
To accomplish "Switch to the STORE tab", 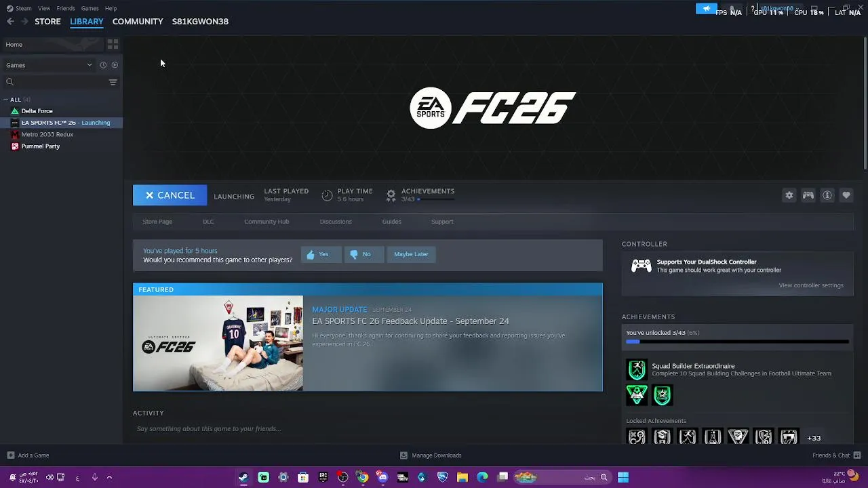I will point(47,22).
